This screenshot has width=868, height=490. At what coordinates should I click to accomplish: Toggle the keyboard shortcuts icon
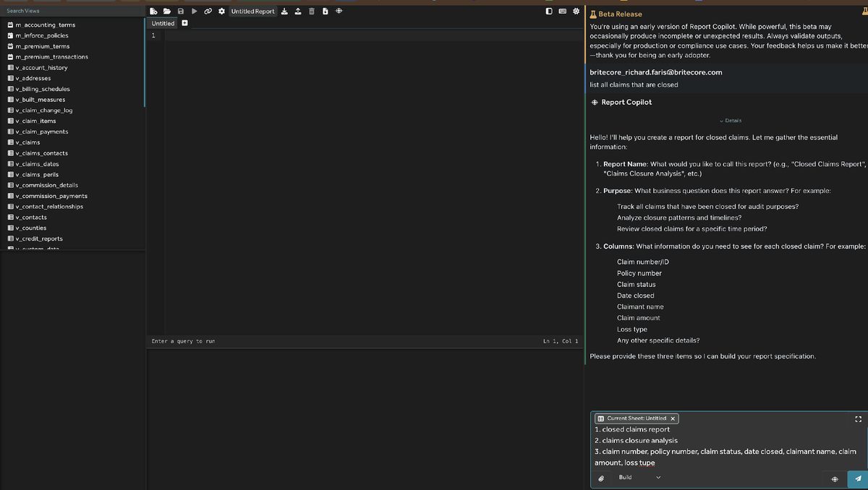coord(563,12)
